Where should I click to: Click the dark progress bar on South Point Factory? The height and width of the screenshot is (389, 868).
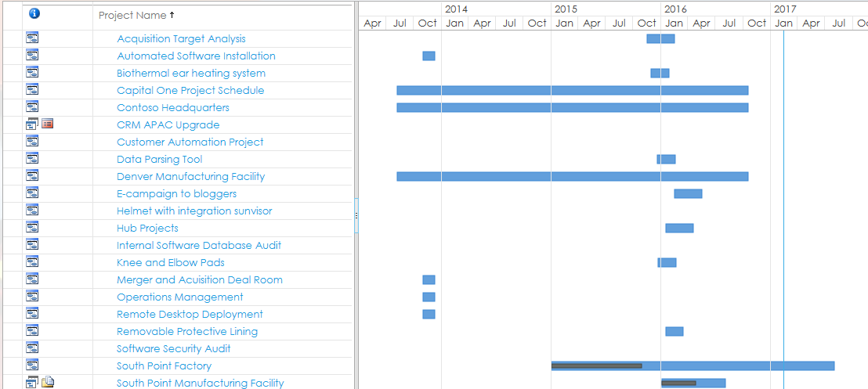click(x=596, y=366)
